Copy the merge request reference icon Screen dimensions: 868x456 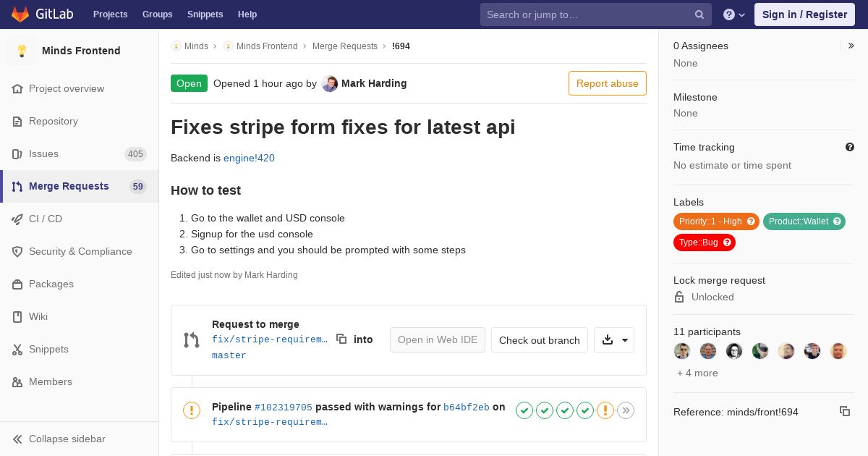click(845, 411)
